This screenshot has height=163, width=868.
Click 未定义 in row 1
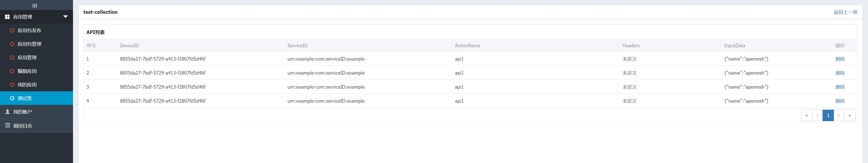point(630,59)
